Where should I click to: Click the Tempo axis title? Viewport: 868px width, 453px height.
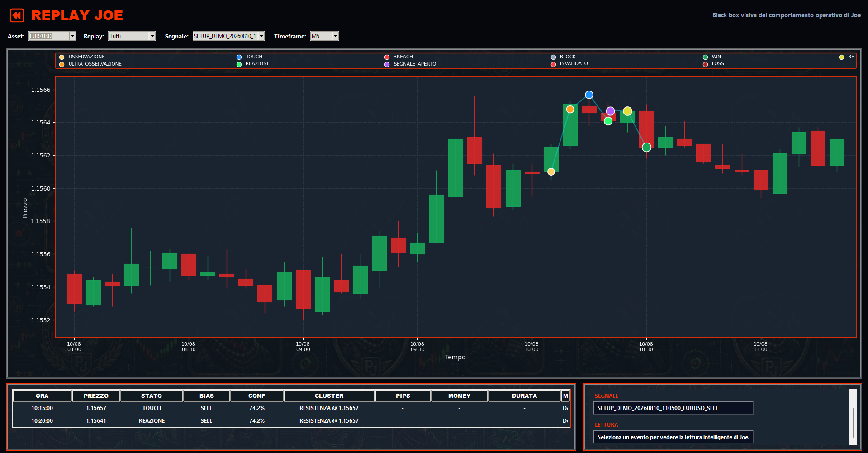pos(455,357)
